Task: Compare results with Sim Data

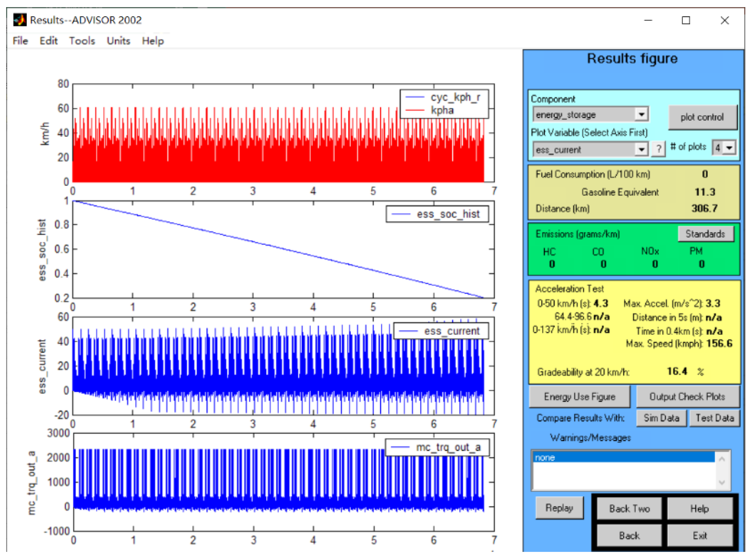Action: 661,418
